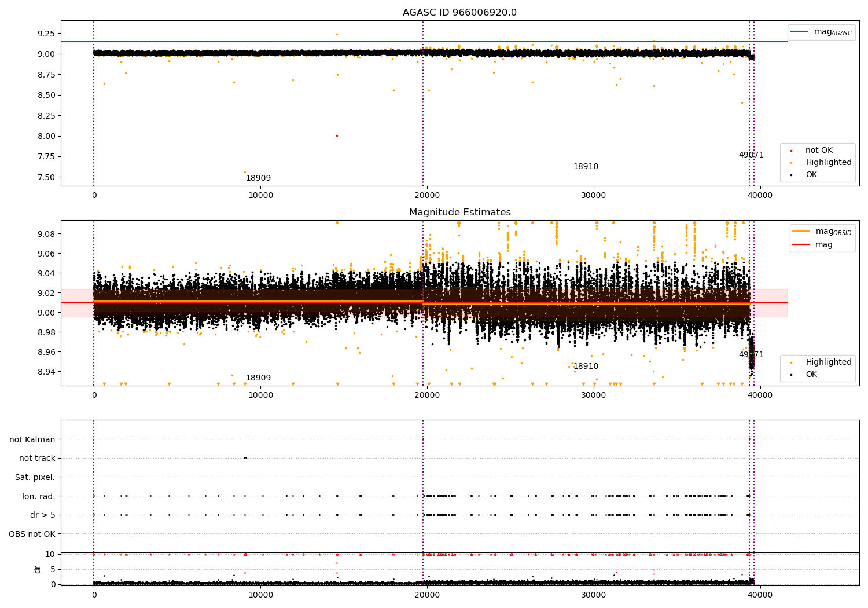The image size is (868, 608).
Task: Click the "8.94" y-tick on the middle plot
Action: tap(46, 372)
